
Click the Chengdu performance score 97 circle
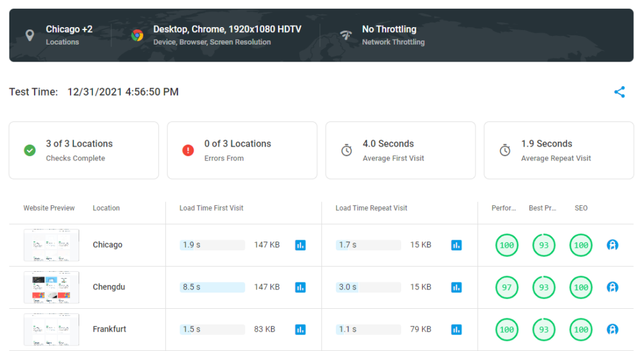[x=507, y=287]
